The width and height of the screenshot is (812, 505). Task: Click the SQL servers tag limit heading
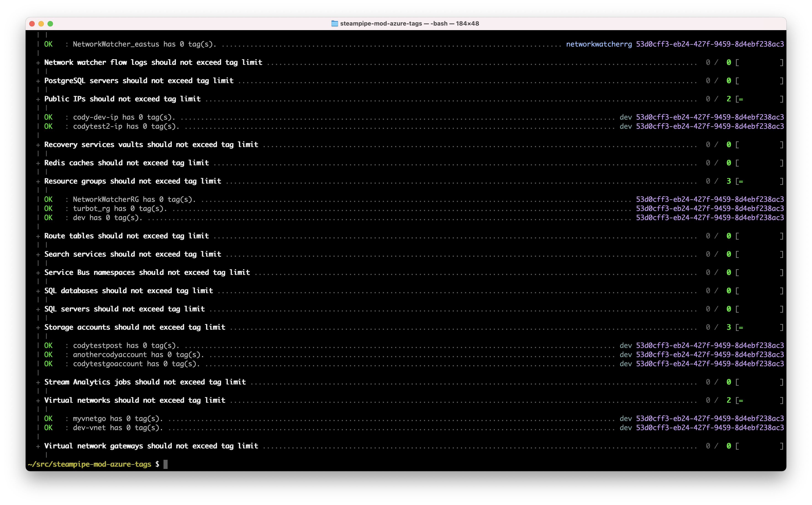(x=125, y=309)
